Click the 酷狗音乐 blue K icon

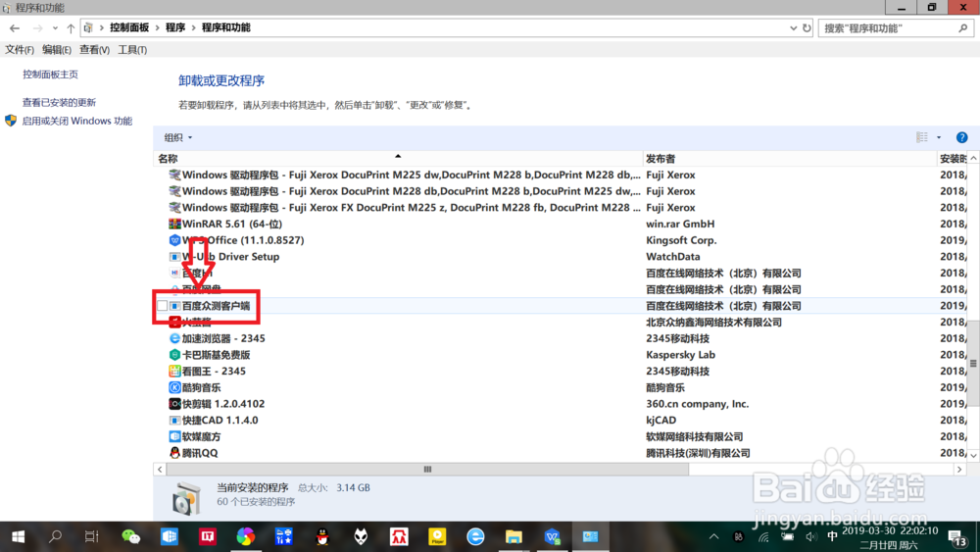click(174, 387)
